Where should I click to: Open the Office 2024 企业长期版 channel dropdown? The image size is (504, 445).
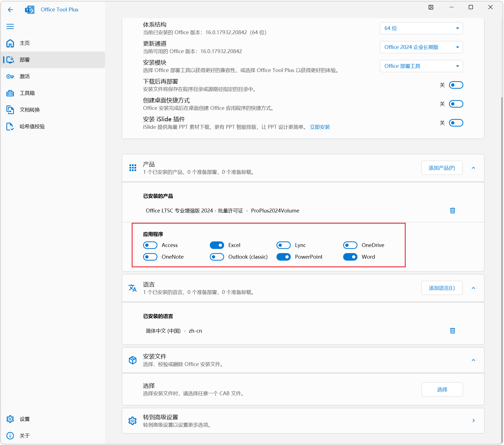(x=421, y=47)
